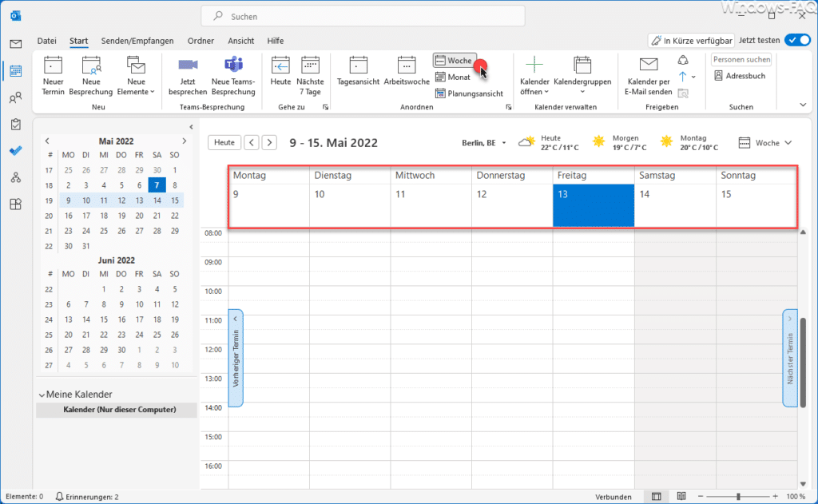The image size is (818, 504).
Task: Click the reminders bell in status bar
Action: [59, 497]
